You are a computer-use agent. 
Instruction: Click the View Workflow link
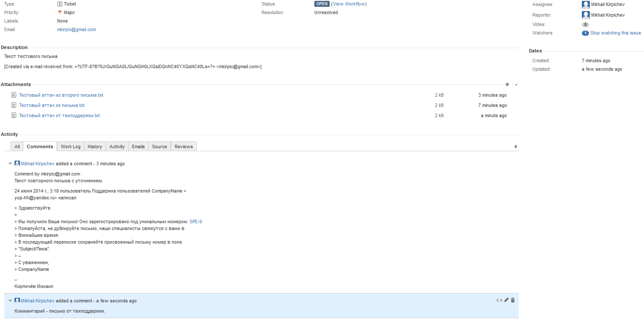pos(349,4)
